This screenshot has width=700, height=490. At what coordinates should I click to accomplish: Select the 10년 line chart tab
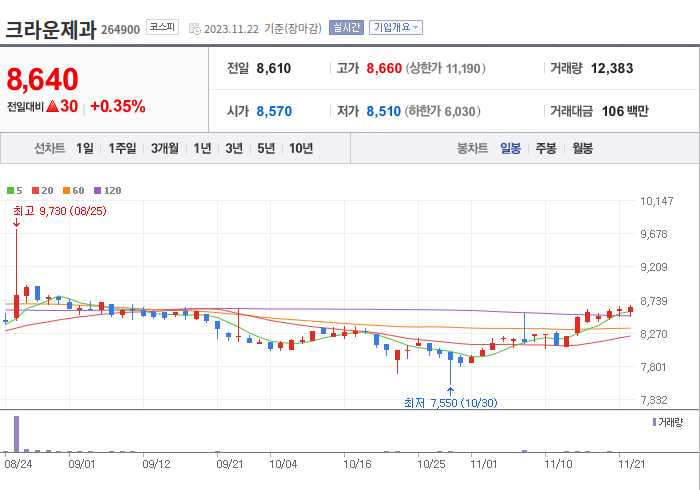301,148
